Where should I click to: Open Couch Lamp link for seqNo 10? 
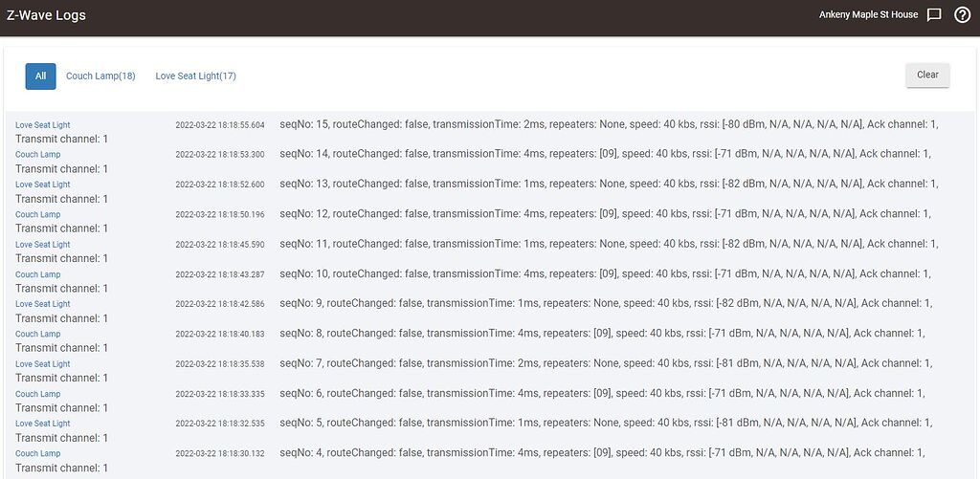pos(37,274)
